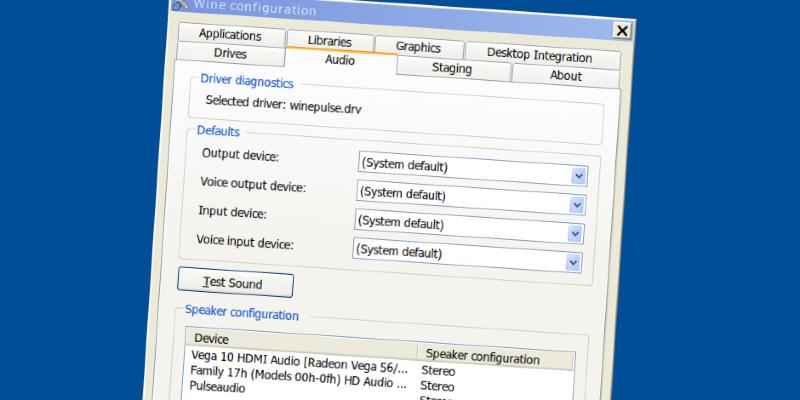This screenshot has width=800, height=400.
Task: Select the Graphics tab
Action: pyautogui.click(x=418, y=47)
